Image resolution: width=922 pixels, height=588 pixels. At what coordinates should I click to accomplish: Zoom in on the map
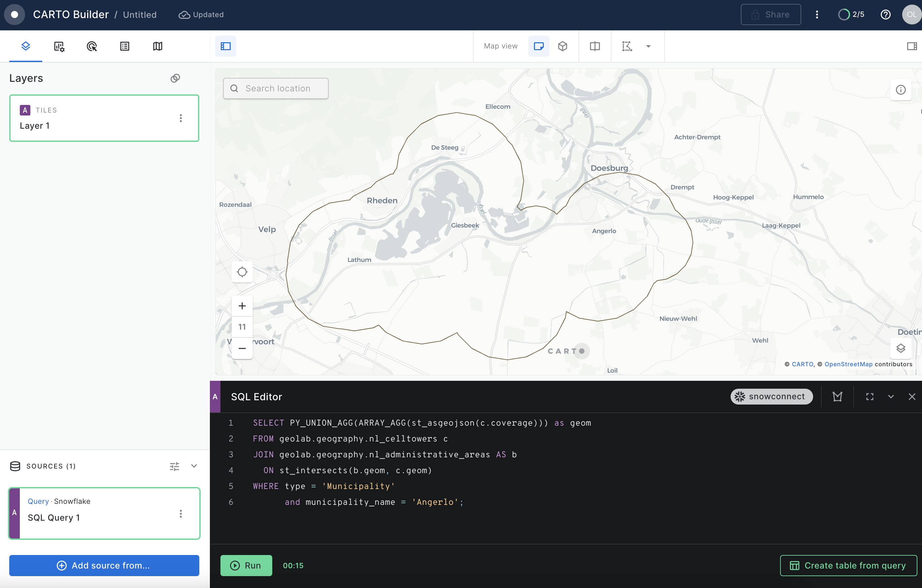click(x=242, y=306)
